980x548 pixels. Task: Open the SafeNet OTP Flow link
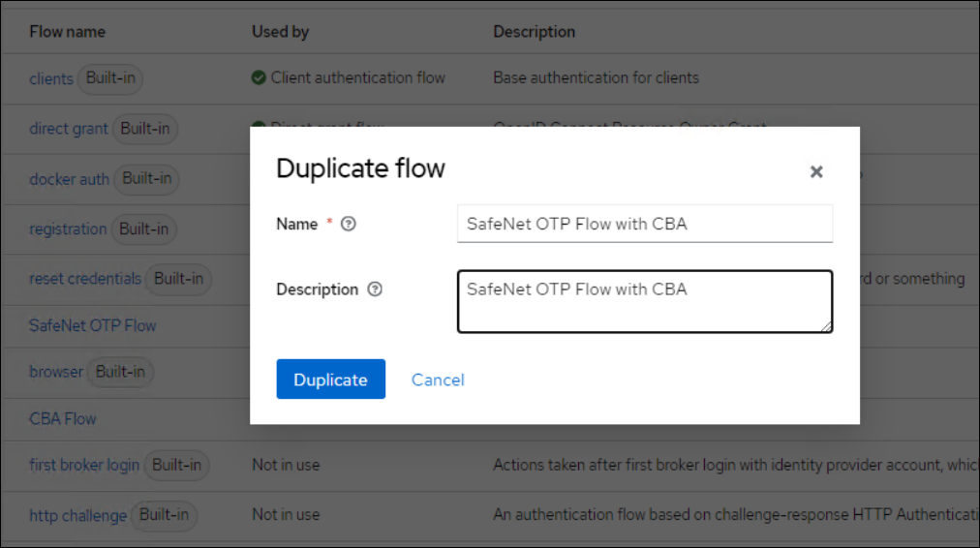click(93, 325)
